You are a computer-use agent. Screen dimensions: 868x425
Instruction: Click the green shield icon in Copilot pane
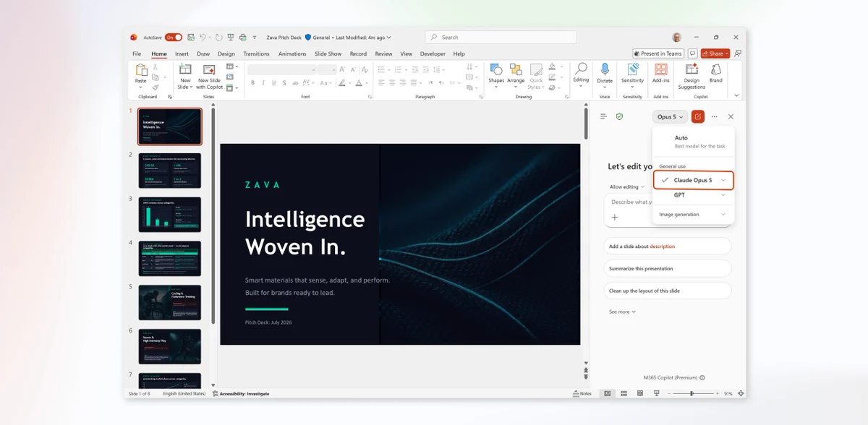[x=619, y=116]
